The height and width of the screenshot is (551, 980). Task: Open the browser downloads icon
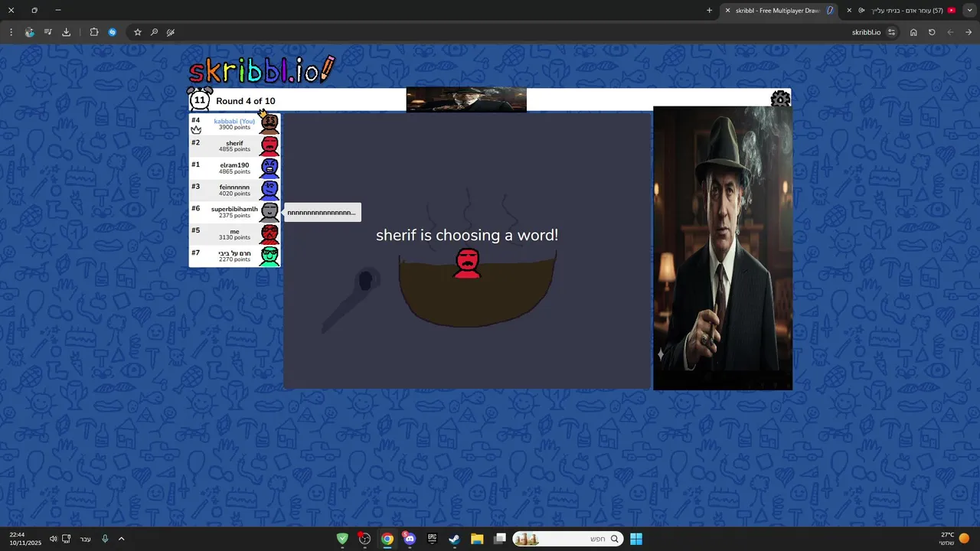(x=66, y=32)
